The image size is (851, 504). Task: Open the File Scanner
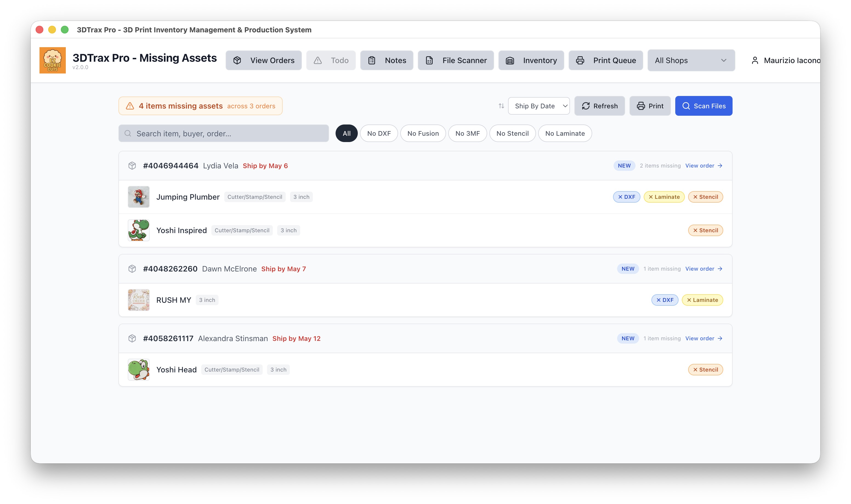pos(456,60)
